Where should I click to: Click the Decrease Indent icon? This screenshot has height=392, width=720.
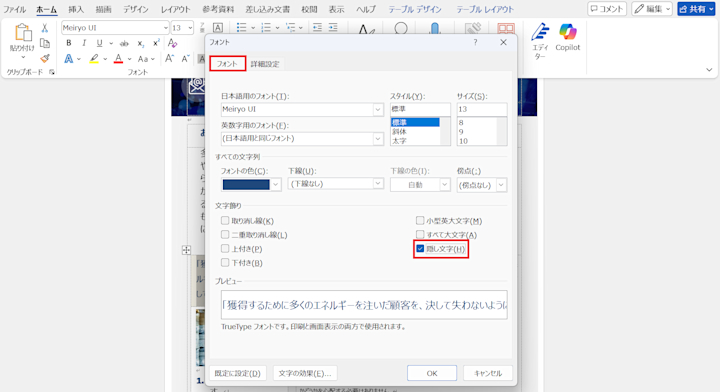point(317,28)
